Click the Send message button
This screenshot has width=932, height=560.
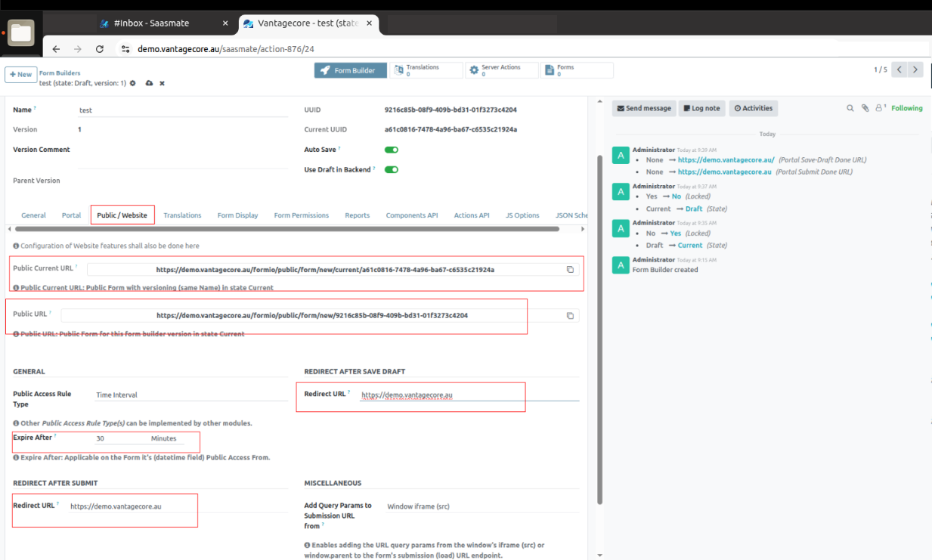pyautogui.click(x=643, y=108)
